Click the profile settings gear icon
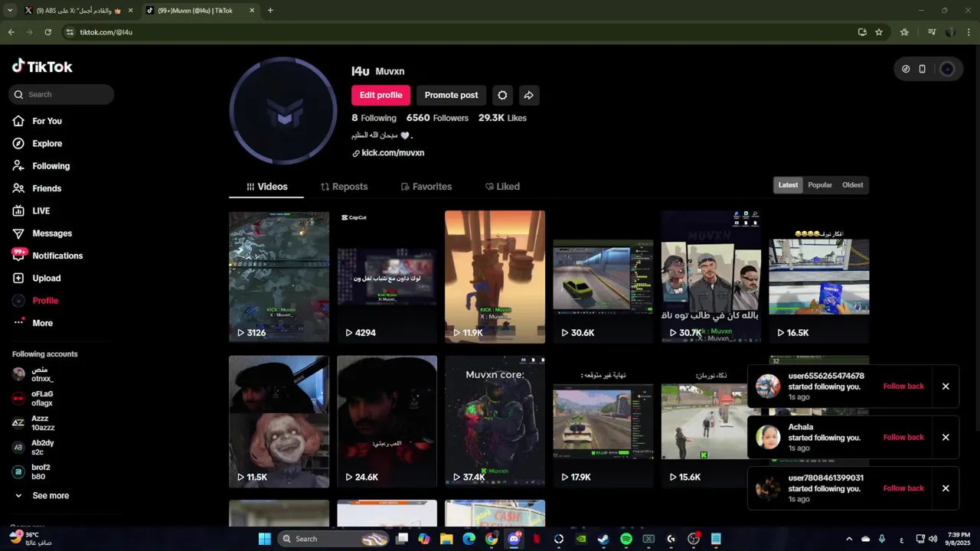 click(502, 95)
